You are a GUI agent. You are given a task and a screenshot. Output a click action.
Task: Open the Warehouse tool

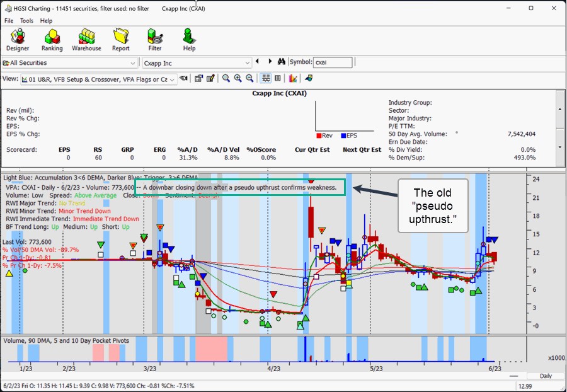click(86, 40)
